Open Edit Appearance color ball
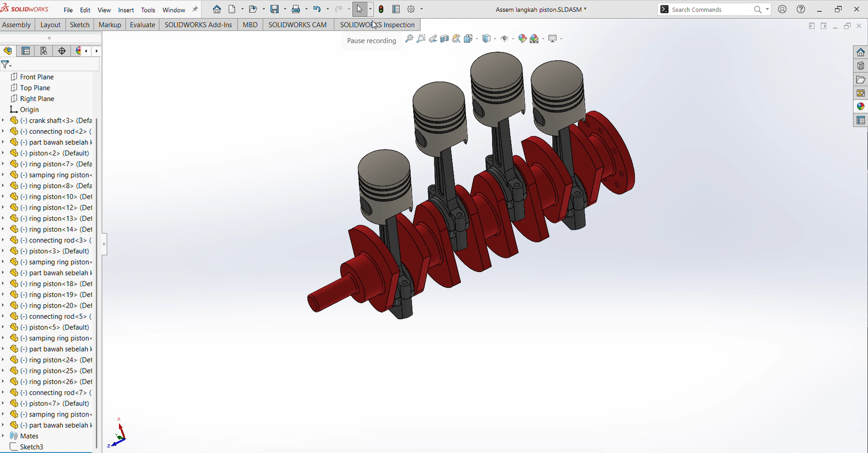The image size is (868, 453). 522,39
